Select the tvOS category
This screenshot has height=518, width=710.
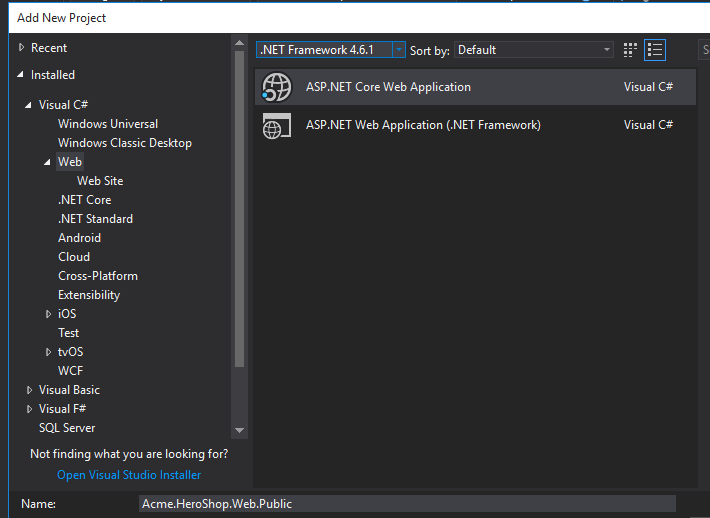coord(71,352)
